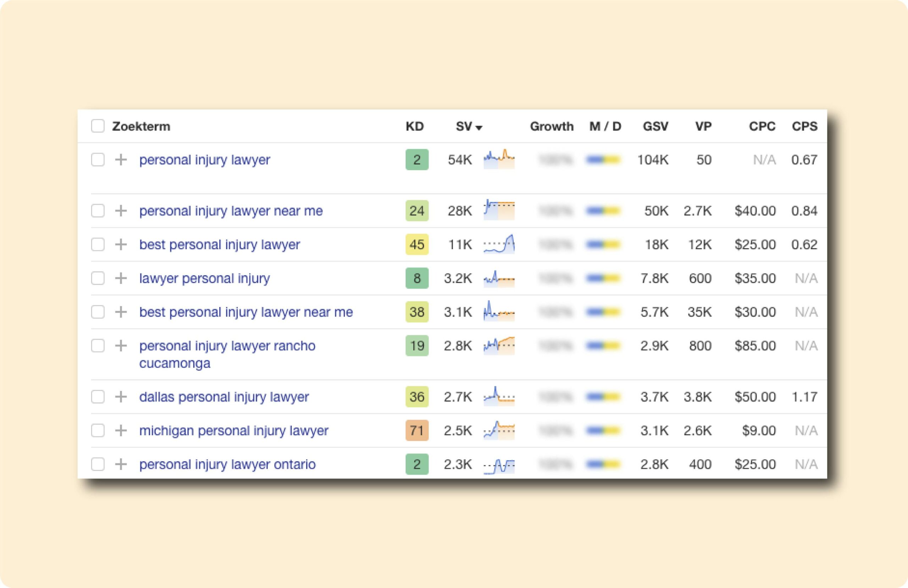Click orange KD 71 difficulty badge
The height and width of the screenshot is (588, 908).
417,431
